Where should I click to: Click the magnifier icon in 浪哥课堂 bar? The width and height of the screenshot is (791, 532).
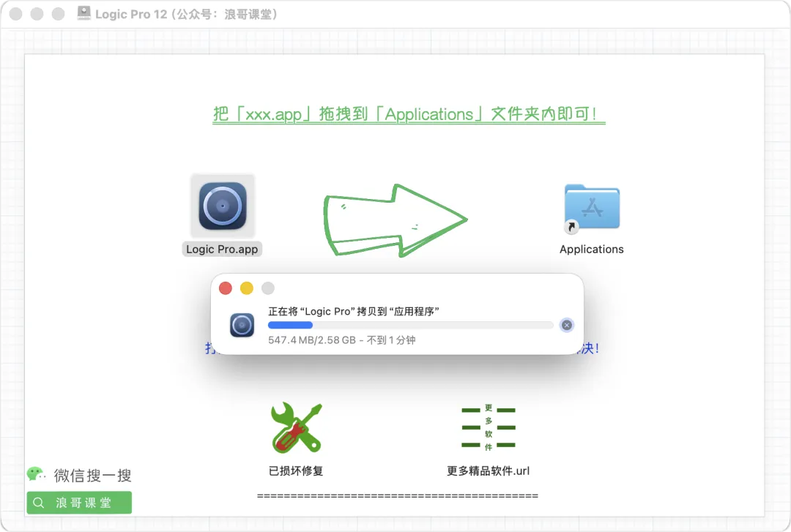(38, 503)
